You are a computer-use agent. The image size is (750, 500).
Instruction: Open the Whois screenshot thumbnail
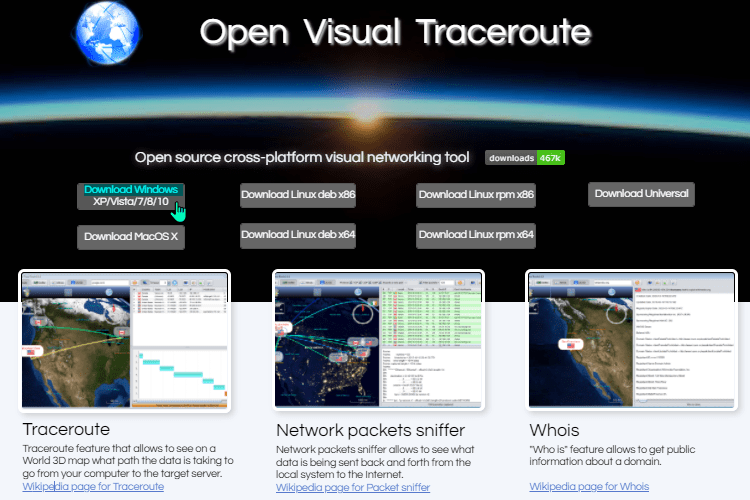coord(631,340)
